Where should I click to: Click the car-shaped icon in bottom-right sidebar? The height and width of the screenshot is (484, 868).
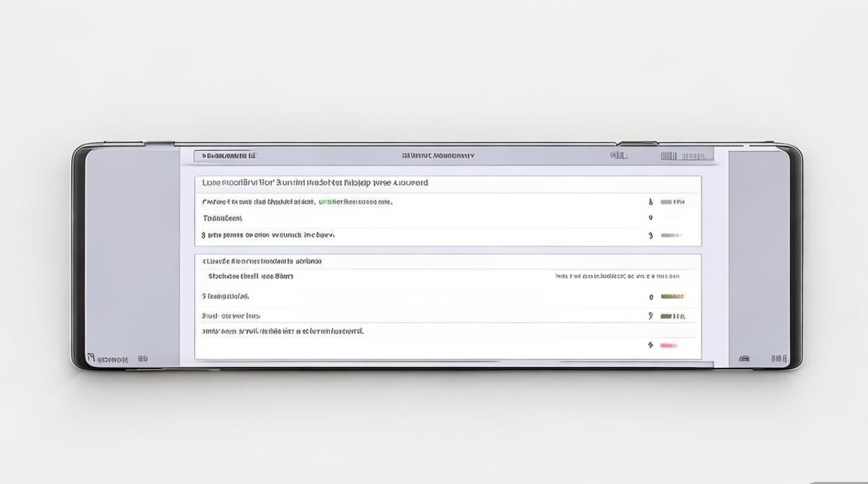point(744,358)
